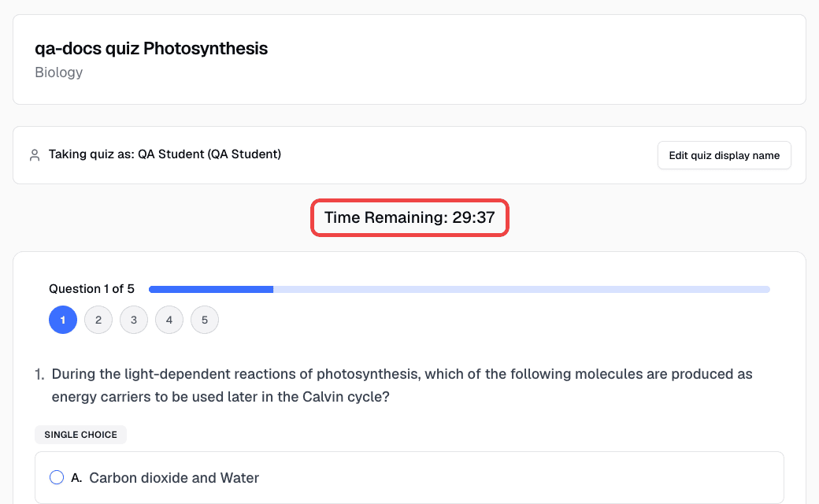Screen dimensions: 819x504
Task: Click the 'Question 1 of 5' label
Action: pyautogui.click(x=91, y=289)
